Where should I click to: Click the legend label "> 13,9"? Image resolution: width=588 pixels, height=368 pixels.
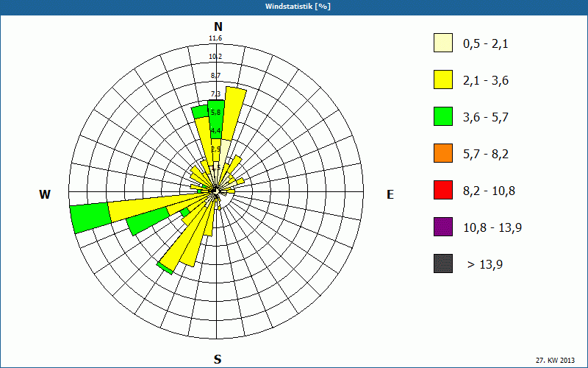coord(485,265)
